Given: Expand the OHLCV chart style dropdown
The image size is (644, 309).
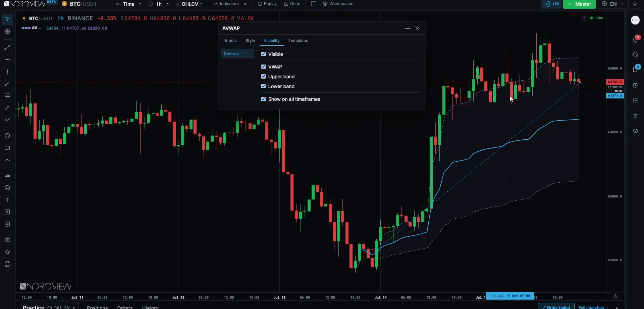Looking at the screenshot, I should [189, 4].
